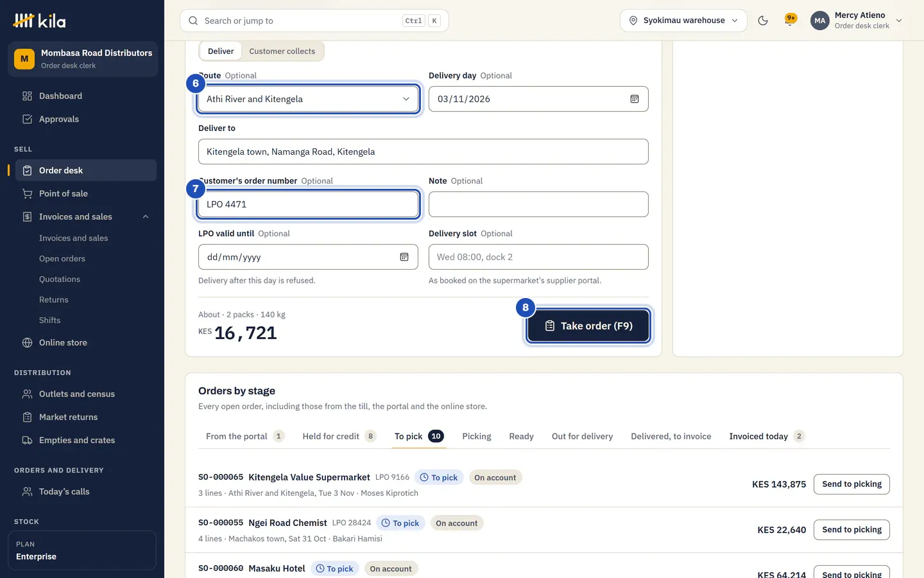Click the Outlets and census people icon
Screen dimensions: 924x578
pyautogui.click(x=27, y=394)
